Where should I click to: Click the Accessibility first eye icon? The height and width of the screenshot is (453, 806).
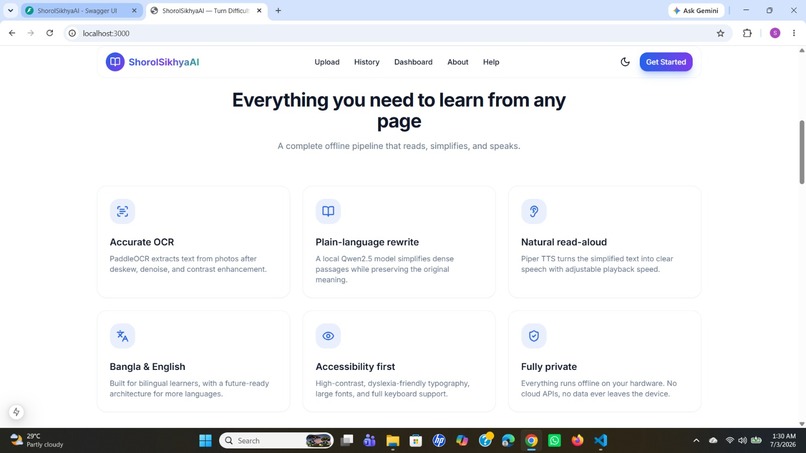tap(328, 336)
